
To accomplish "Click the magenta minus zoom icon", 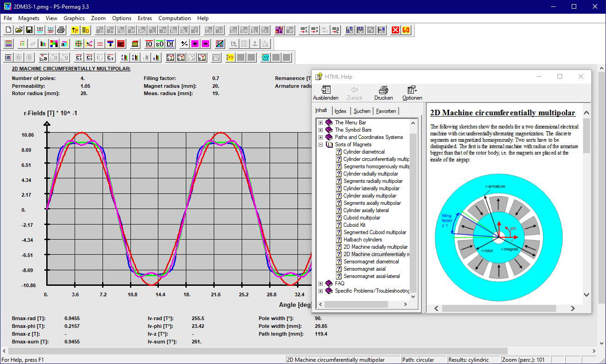I will pyautogui.click(x=206, y=44).
